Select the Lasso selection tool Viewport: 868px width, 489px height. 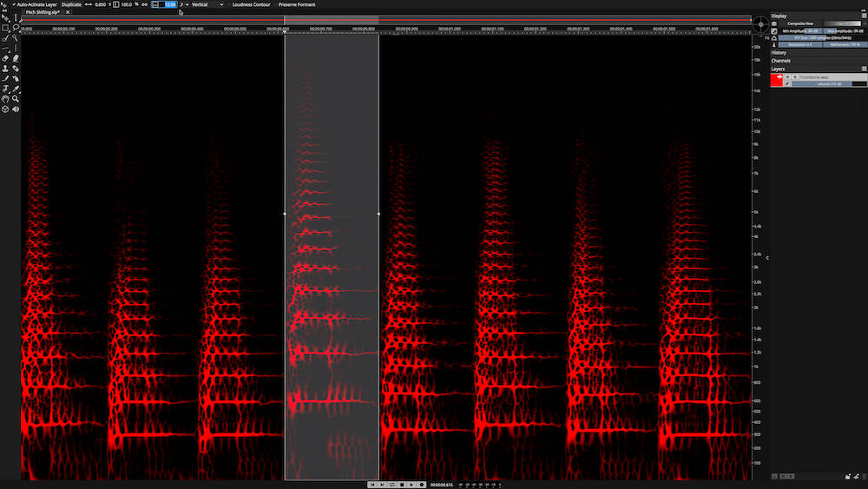16,28
